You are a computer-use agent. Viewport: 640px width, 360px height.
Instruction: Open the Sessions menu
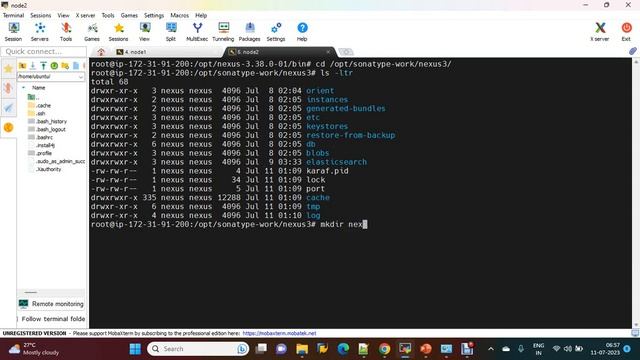41,15
